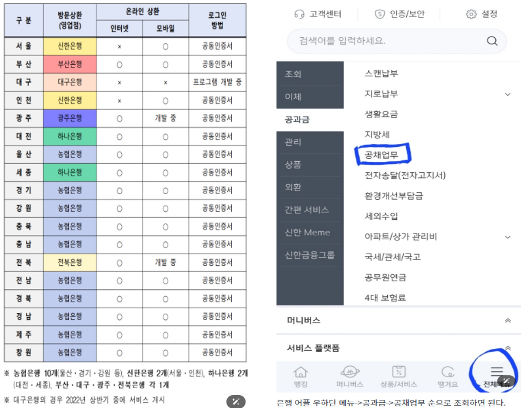Open 설정 gear icon
This screenshot has width=532, height=408.
click(471, 14)
